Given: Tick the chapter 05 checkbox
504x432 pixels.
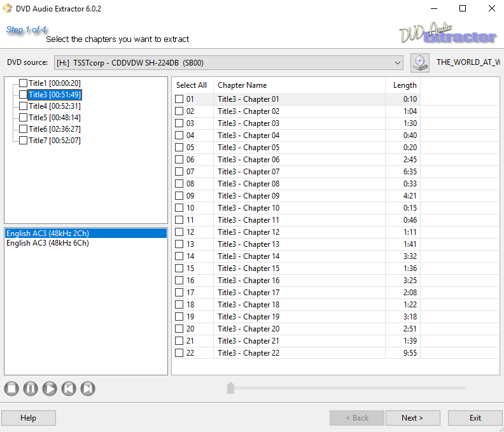Looking at the screenshot, I should pos(179,148).
